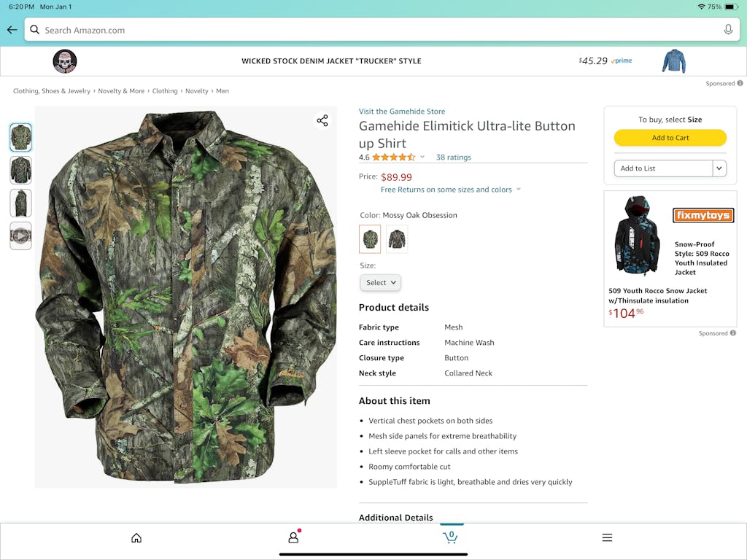Show the third product thumbnail image
Screen dimensions: 747x560
[x=21, y=203]
